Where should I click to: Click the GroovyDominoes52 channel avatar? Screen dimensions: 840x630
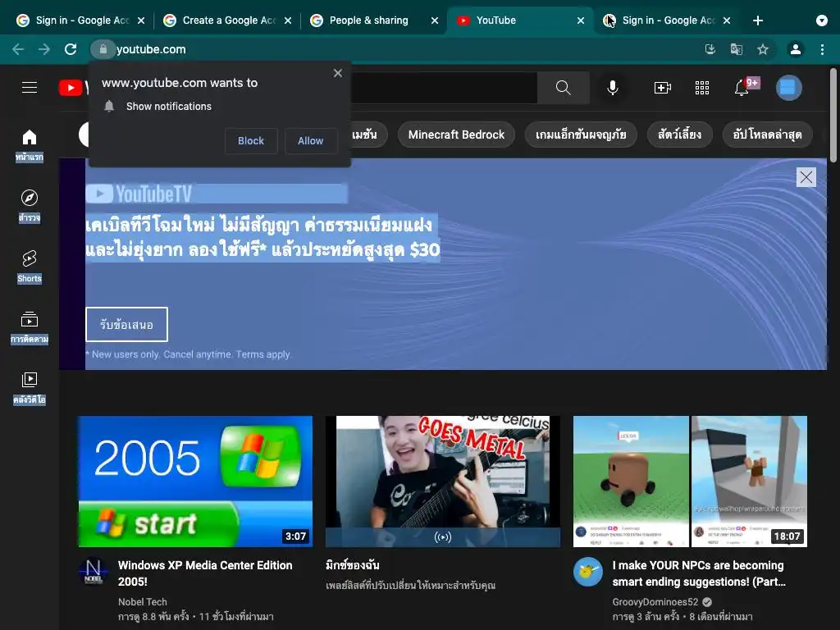click(587, 572)
